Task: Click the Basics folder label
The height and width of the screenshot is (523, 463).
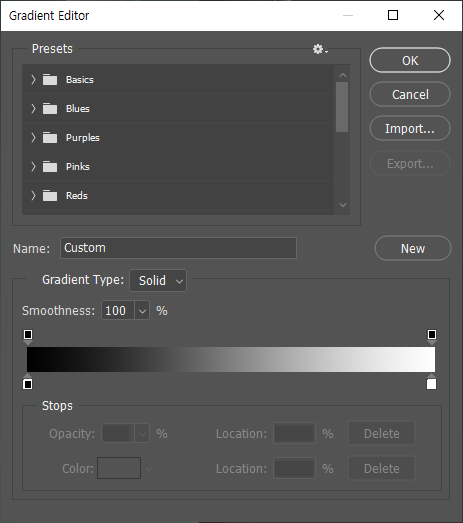Action: pos(80,80)
